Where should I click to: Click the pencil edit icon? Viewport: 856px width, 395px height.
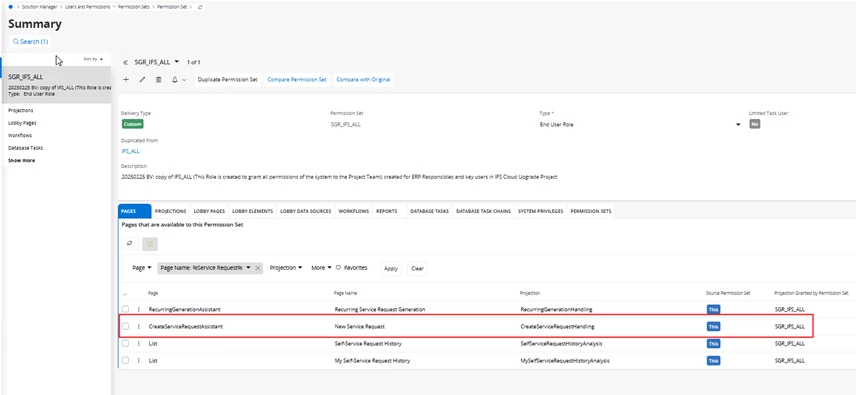142,80
